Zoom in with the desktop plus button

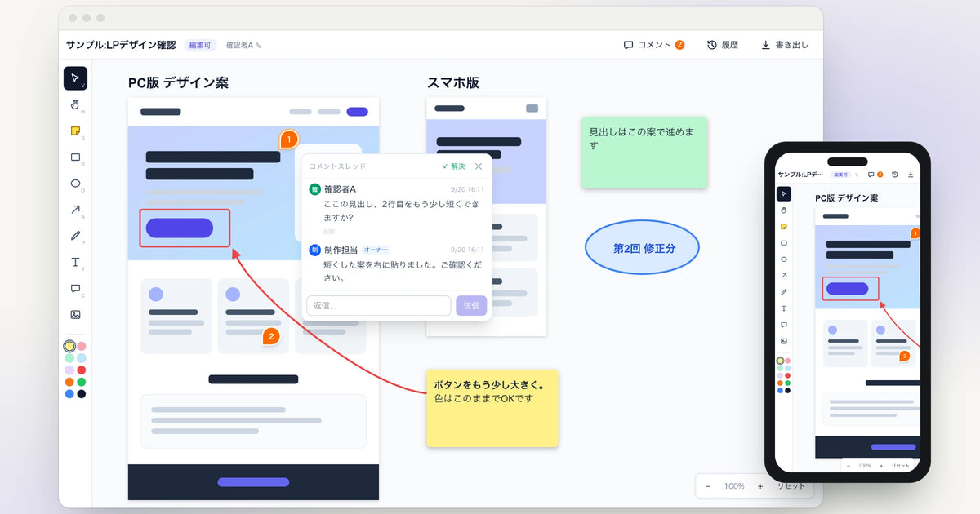760,486
